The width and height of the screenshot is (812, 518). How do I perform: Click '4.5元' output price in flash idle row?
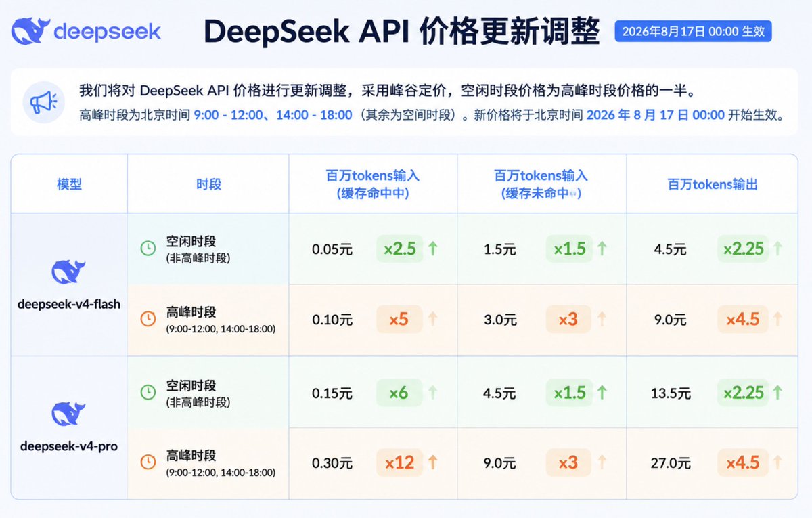tap(670, 249)
